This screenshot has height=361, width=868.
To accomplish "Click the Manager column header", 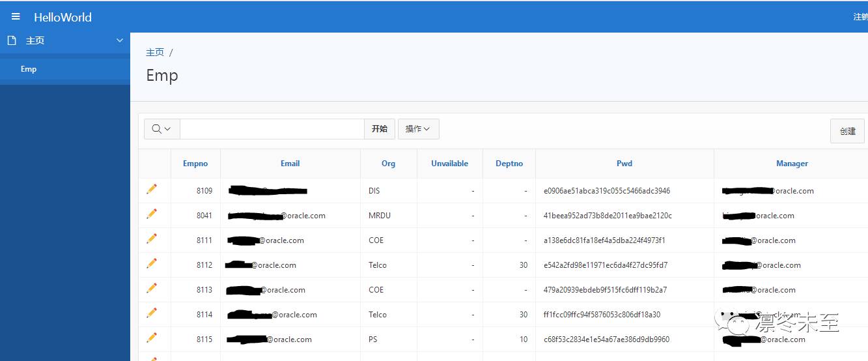I will coord(792,164).
